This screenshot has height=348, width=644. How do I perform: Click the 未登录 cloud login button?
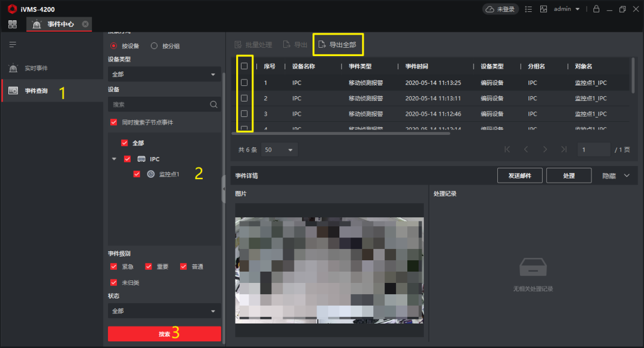coord(500,9)
